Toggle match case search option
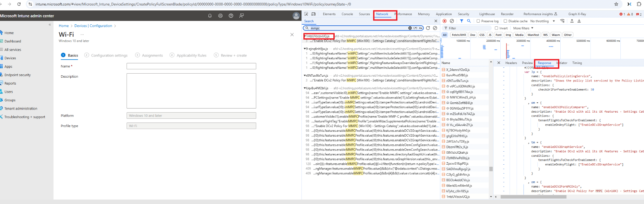 pyautogui.click(x=420, y=28)
